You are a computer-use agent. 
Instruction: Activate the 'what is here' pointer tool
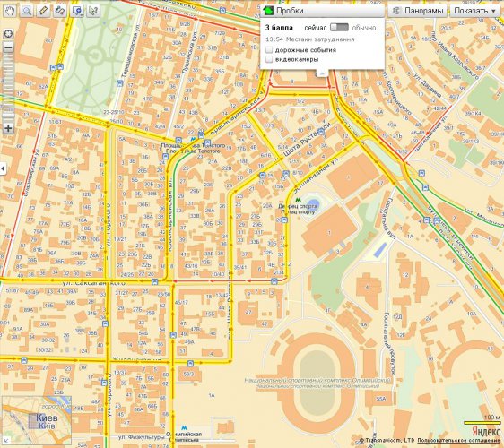93,11
